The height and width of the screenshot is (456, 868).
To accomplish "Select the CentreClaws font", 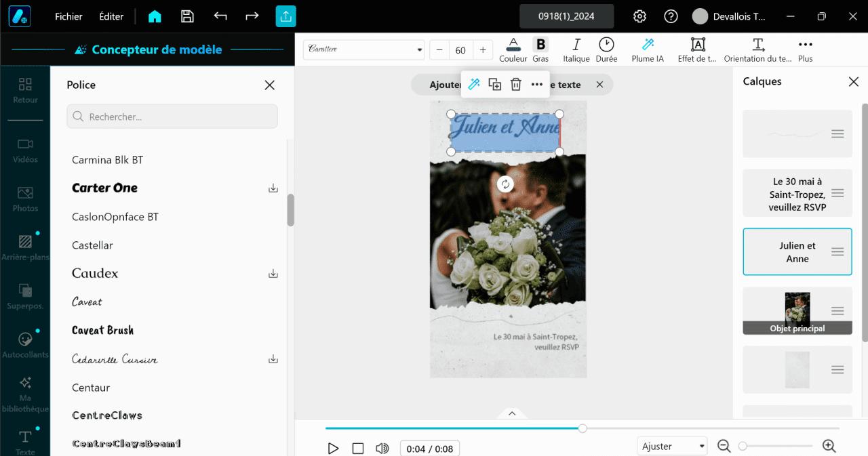I will 107,415.
